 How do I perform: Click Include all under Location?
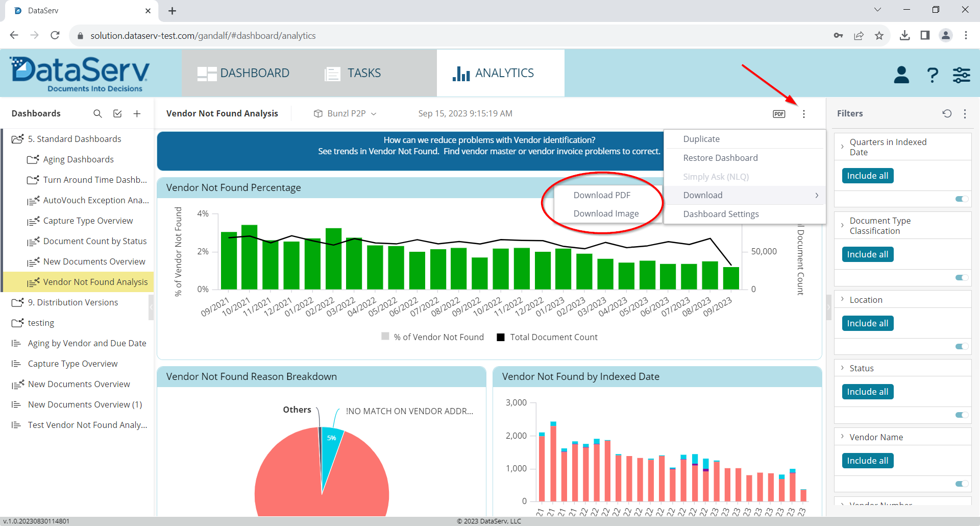(868, 323)
